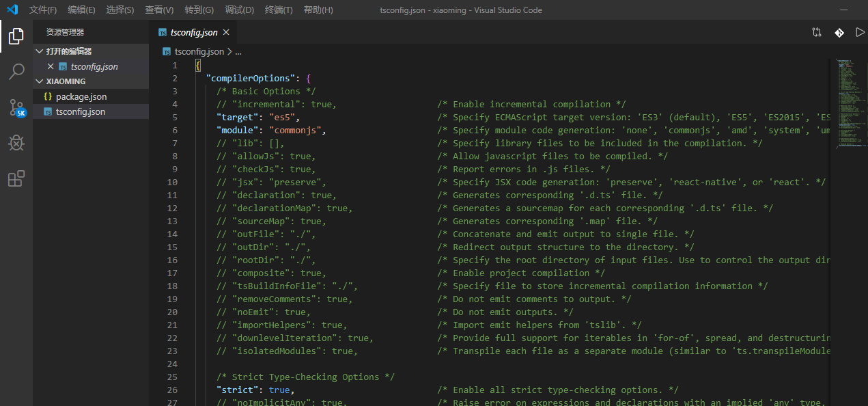Click line 5 target value "es5"

coord(282,117)
